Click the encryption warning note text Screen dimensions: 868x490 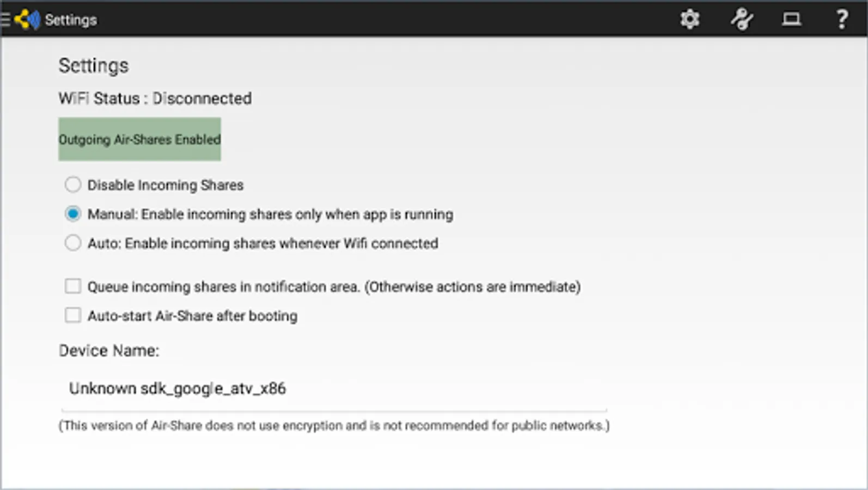[333, 425]
